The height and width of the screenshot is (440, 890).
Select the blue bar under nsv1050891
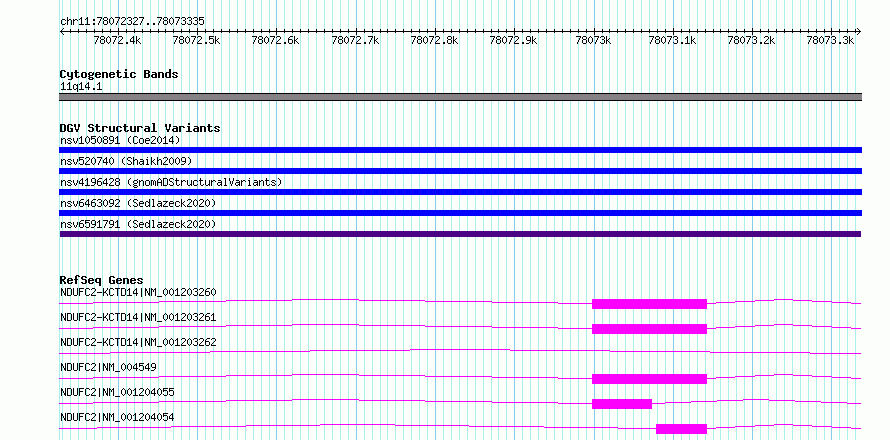tap(460, 150)
